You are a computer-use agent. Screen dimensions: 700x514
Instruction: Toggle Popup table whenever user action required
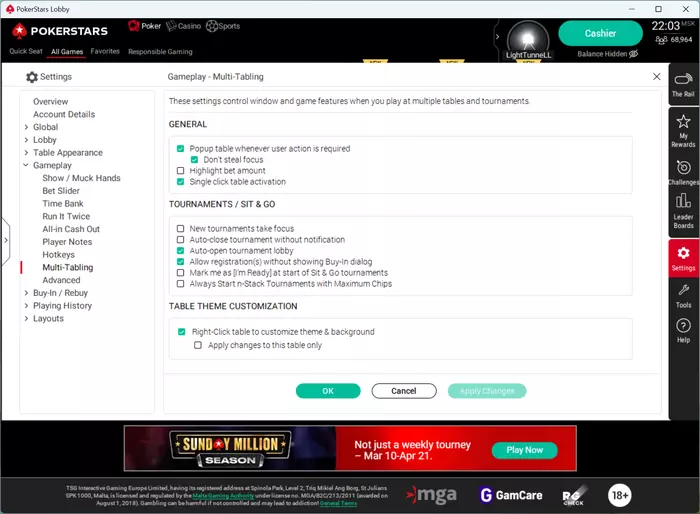coord(180,148)
